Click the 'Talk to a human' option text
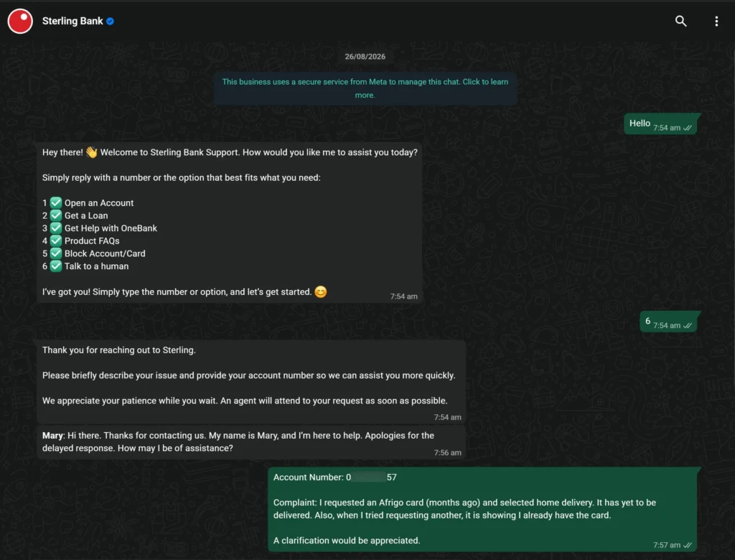This screenshot has width=735, height=560. click(x=97, y=266)
